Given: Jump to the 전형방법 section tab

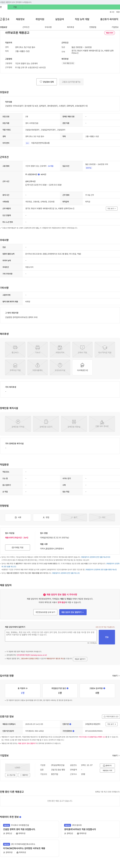Looking at the screenshot, I should point(93,27).
